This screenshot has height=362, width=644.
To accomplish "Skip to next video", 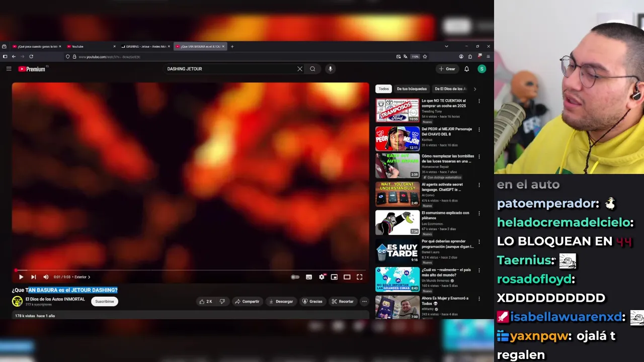I will pyautogui.click(x=33, y=277).
